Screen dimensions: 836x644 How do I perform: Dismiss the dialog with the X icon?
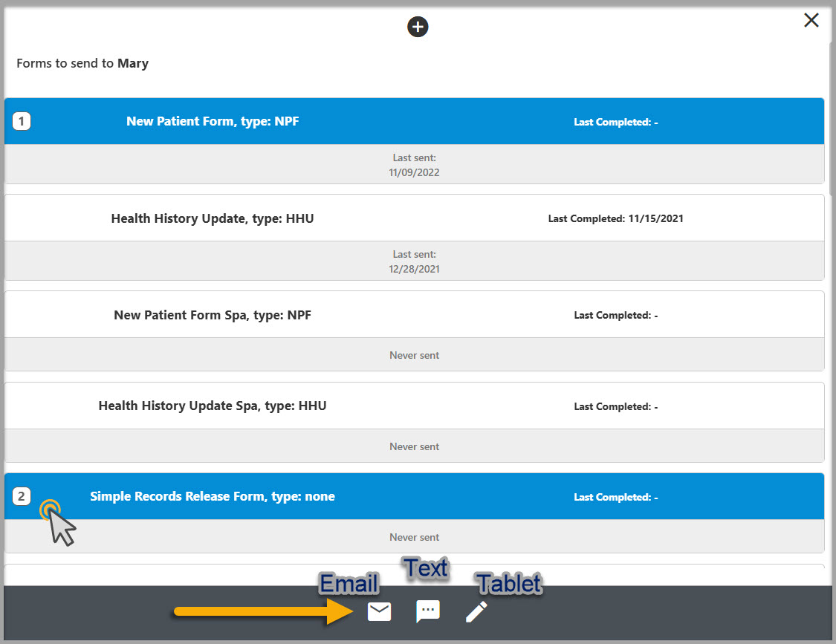(811, 20)
